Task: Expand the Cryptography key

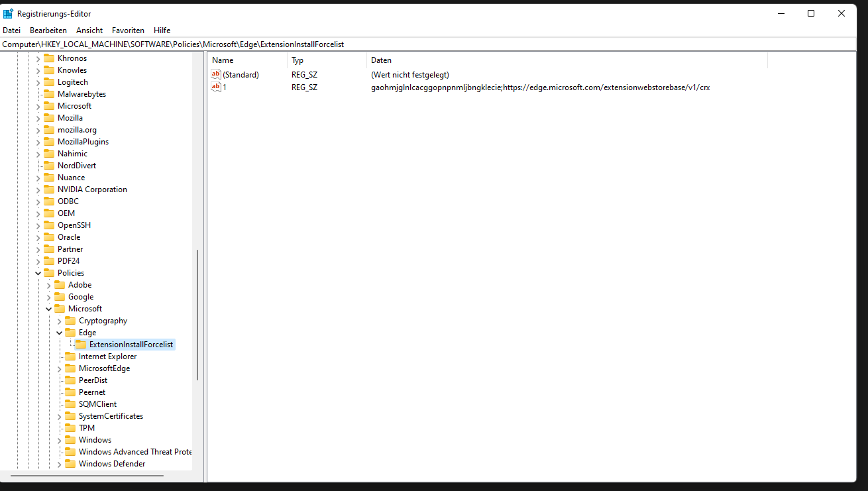Action: coord(59,321)
